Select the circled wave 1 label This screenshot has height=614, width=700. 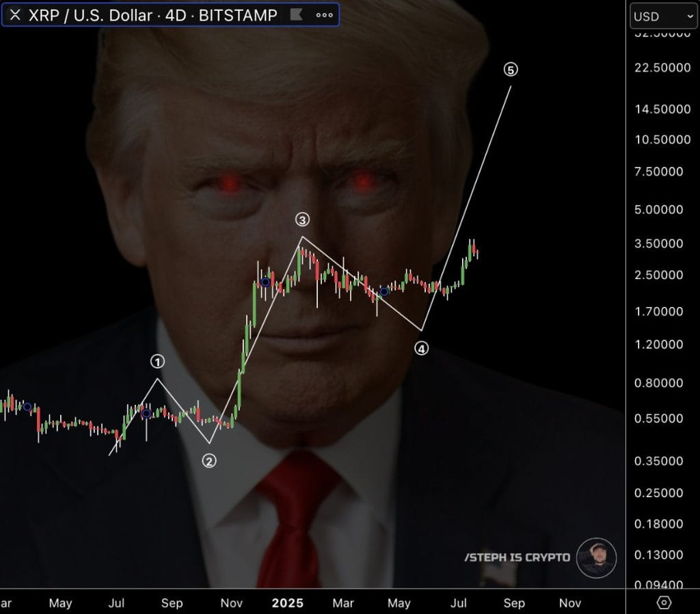pos(157,361)
